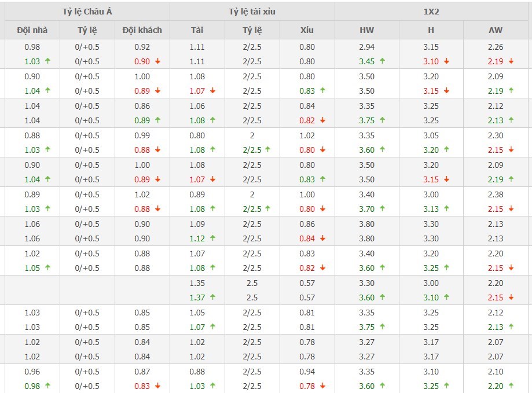Select the Tỷ lệ Châu Á header
Viewport: 532px width, 393px height.
point(87,11)
